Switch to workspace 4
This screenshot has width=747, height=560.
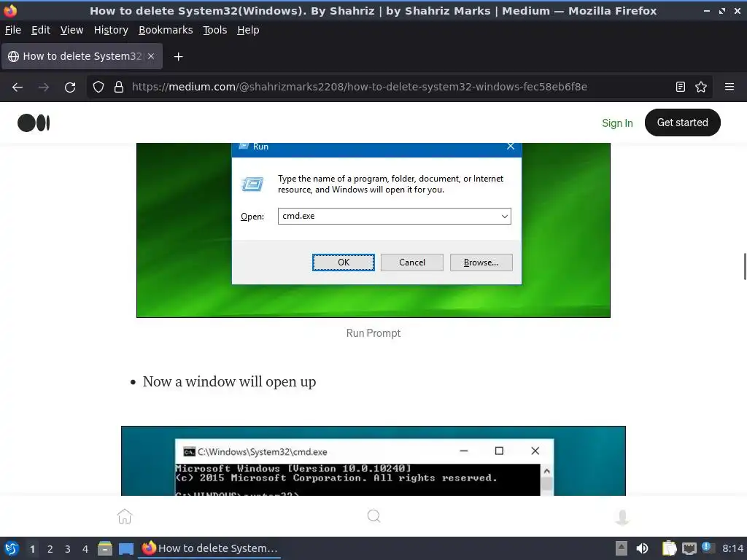click(x=85, y=549)
